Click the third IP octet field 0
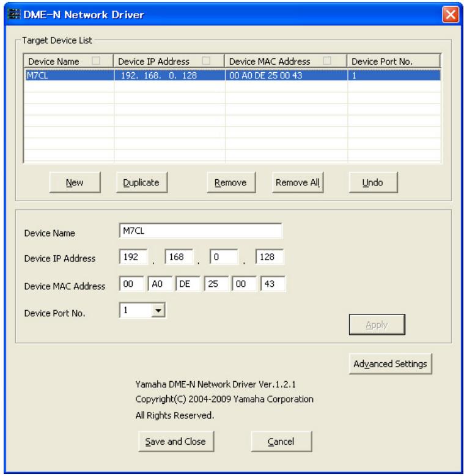Image resolution: width=464 pixels, height=476 pixels. (224, 257)
